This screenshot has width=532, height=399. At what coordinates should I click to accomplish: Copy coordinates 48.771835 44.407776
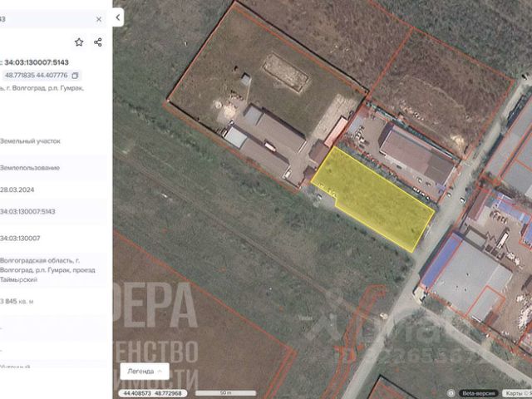tap(75, 76)
